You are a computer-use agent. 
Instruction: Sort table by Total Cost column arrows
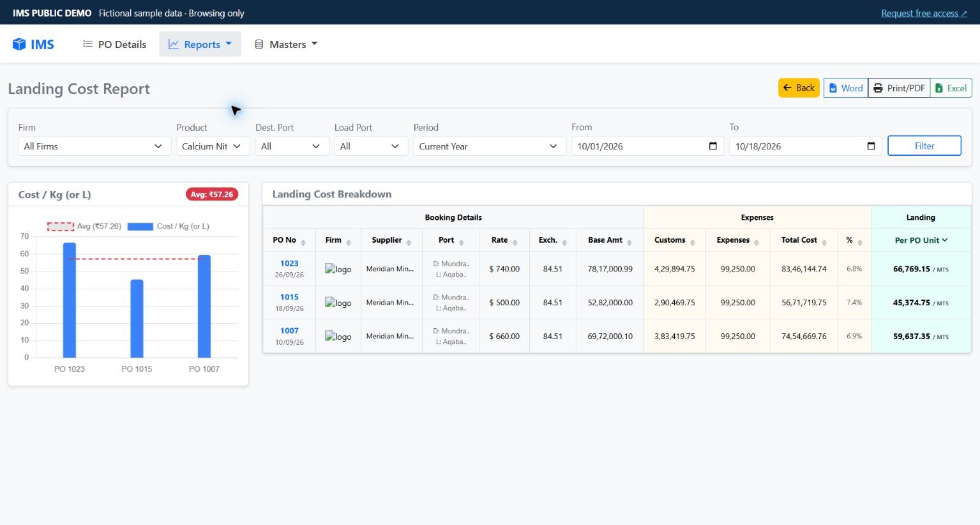point(824,241)
